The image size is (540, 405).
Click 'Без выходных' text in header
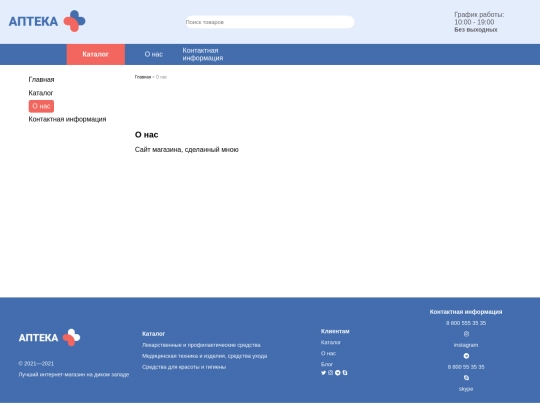[476, 30]
